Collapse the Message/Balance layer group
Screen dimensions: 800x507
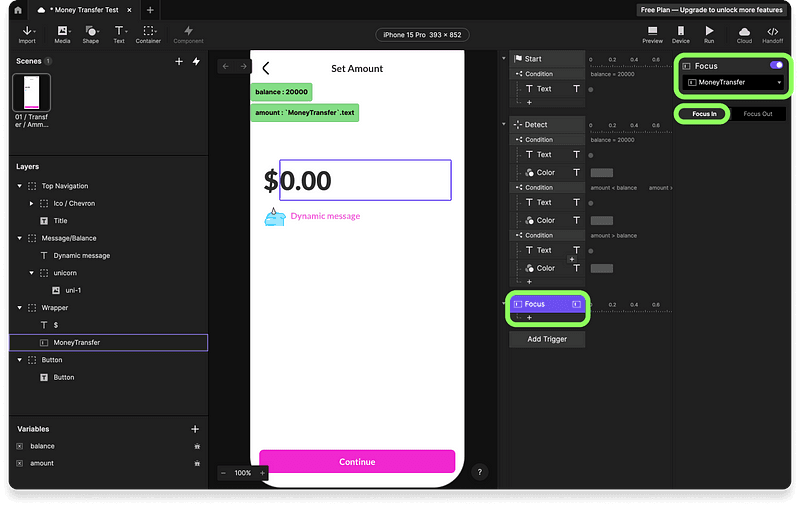pos(19,238)
